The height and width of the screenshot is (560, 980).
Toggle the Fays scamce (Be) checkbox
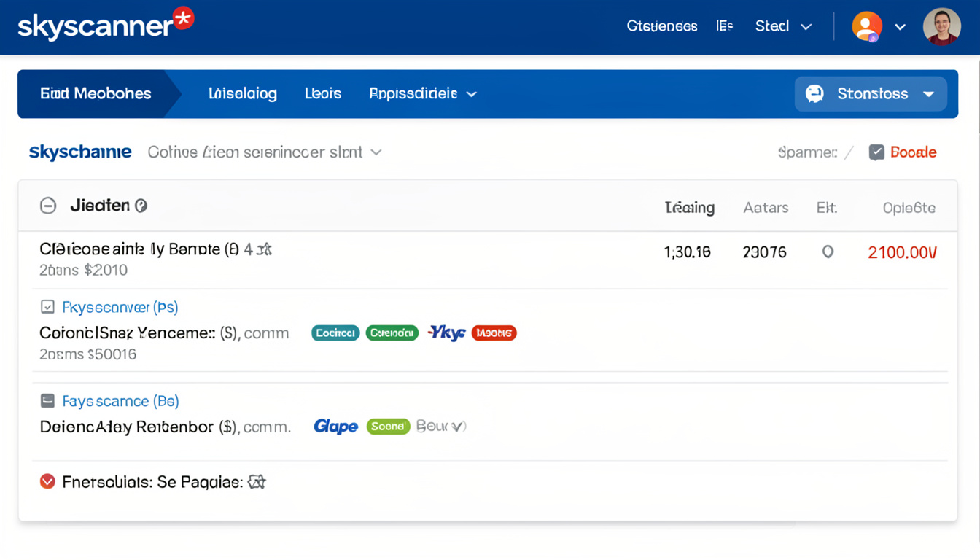47,401
